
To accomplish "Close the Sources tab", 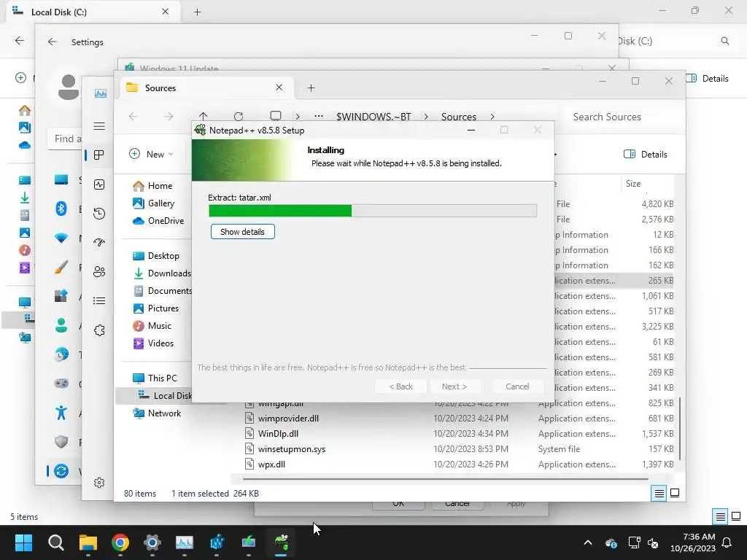I will click(x=279, y=87).
